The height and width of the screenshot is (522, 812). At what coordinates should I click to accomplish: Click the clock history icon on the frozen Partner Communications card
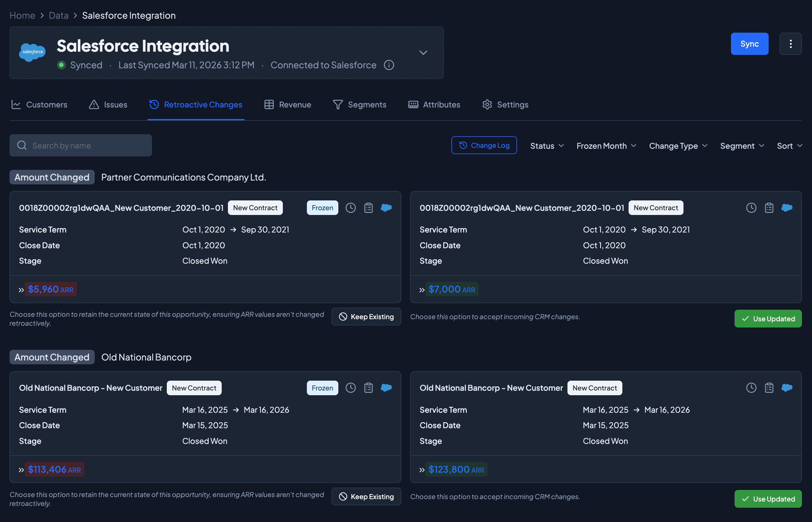[350, 208]
